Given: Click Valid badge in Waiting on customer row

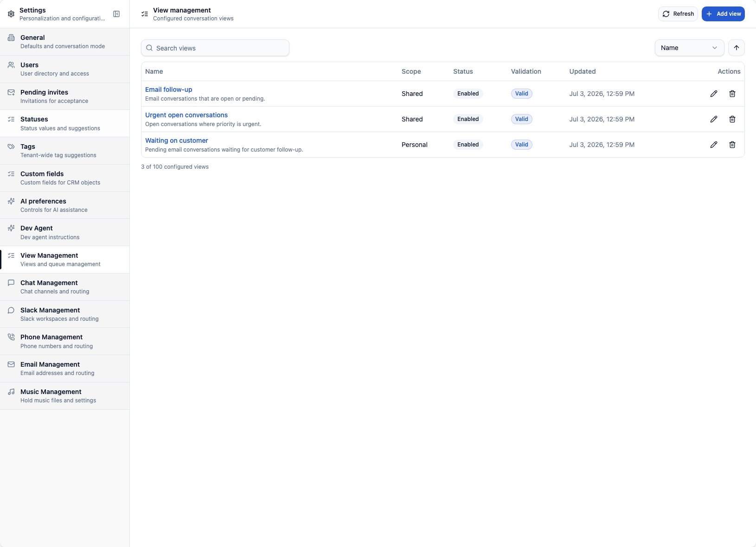Looking at the screenshot, I should point(522,145).
